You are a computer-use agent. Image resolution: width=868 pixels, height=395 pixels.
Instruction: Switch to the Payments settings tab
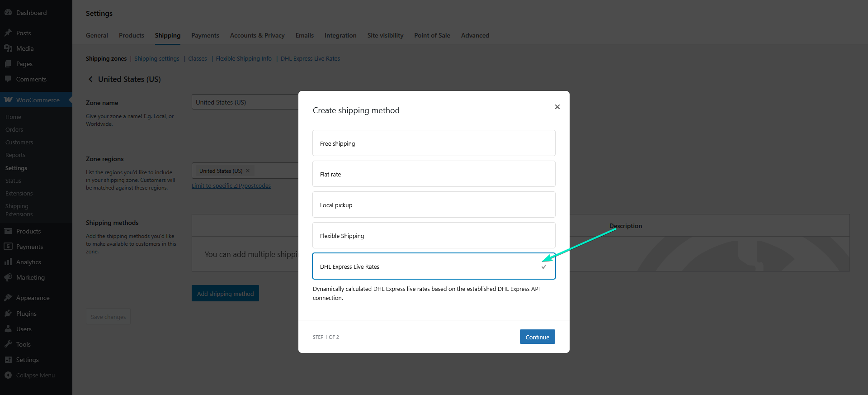[205, 35]
